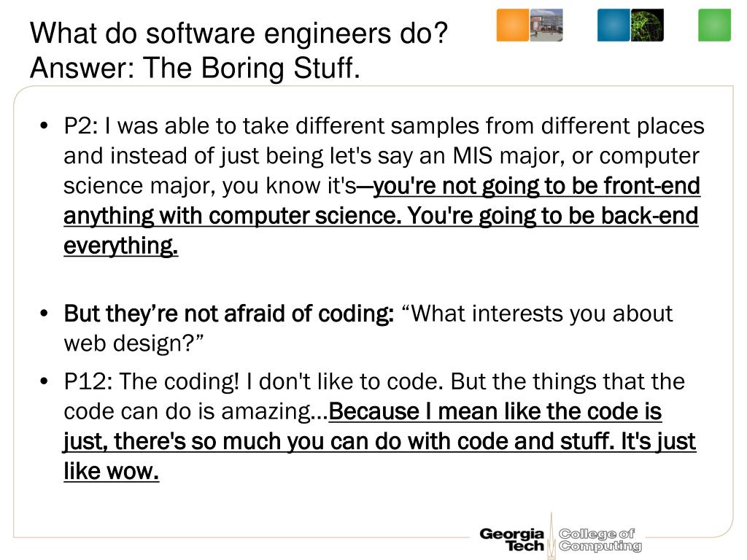747x560 pixels.
Task: Click underlined text 'you're not going to be front-end'
Action: (536, 186)
